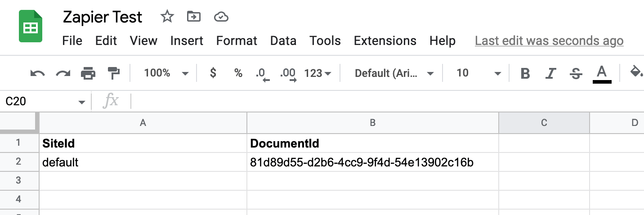Screen dimensions: 644x215
Task: Select the cell containing 'default'
Action: (143, 162)
